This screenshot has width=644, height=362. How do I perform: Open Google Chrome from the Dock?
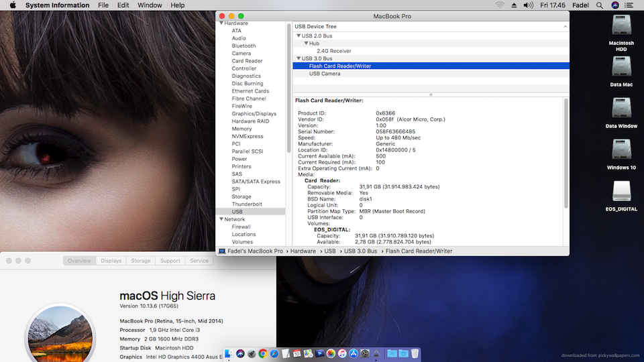(x=263, y=354)
